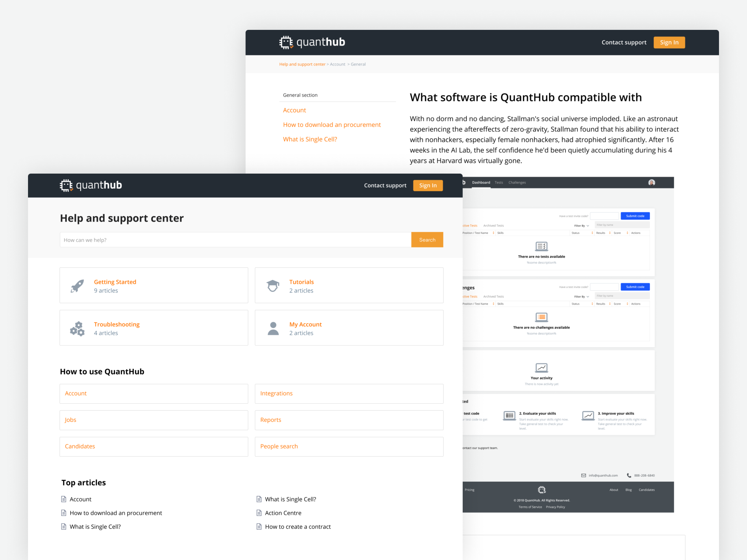This screenshot has width=747, height=560.
Task: Click the Evaluate your skills laptop icon
Action: (509, 416)
